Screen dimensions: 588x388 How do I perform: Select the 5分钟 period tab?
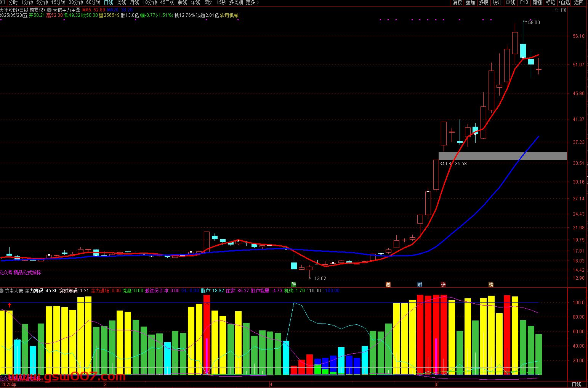click(42, 2)
